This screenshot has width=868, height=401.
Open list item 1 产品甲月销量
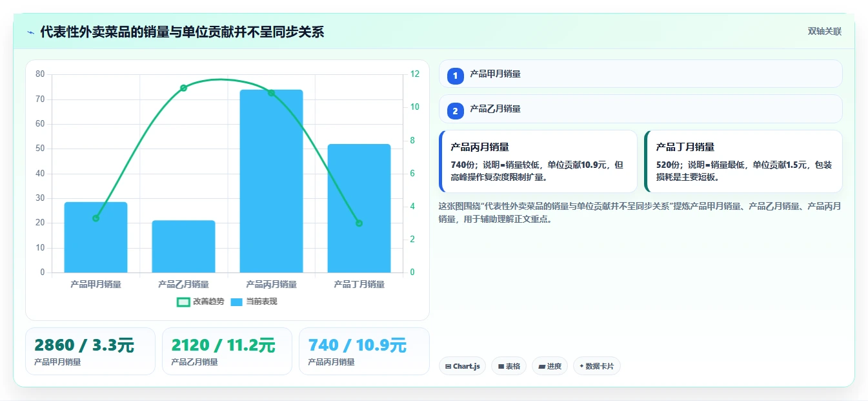[641, 74]
